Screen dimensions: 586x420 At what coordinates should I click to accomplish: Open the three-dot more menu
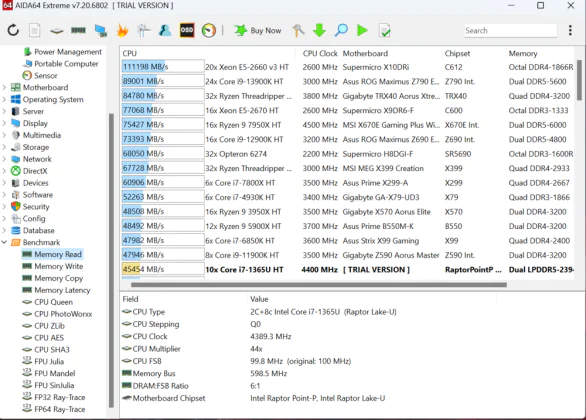tap(570, 30)
